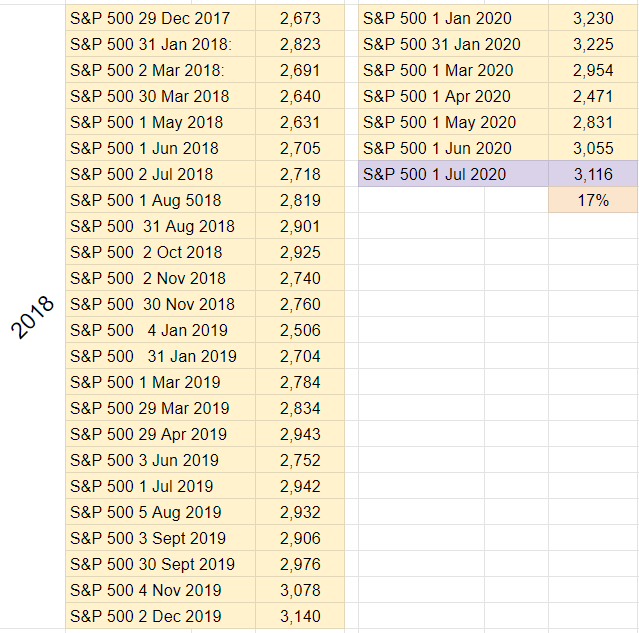Click value 2,823
This screenshot has width=639, height=633.
(300, 44)
